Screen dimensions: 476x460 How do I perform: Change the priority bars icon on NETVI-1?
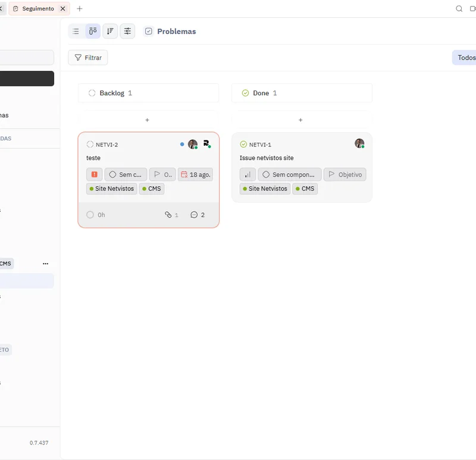click(x=248, y=174)
